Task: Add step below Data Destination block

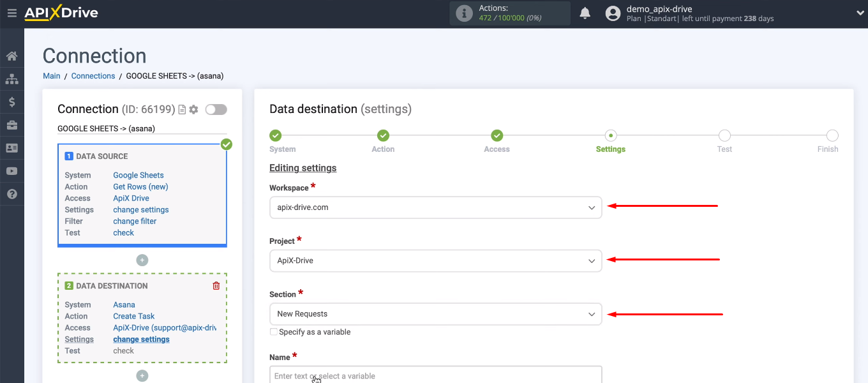Action: 142,376
